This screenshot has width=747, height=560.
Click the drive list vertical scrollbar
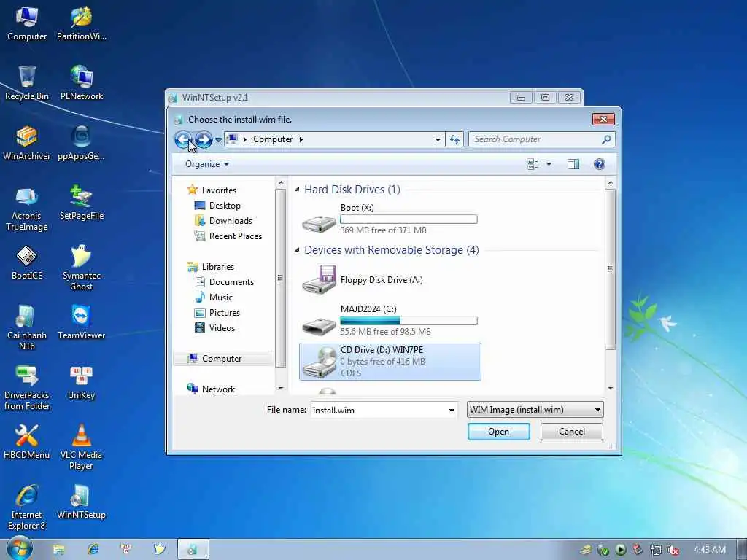coord(610,270)
